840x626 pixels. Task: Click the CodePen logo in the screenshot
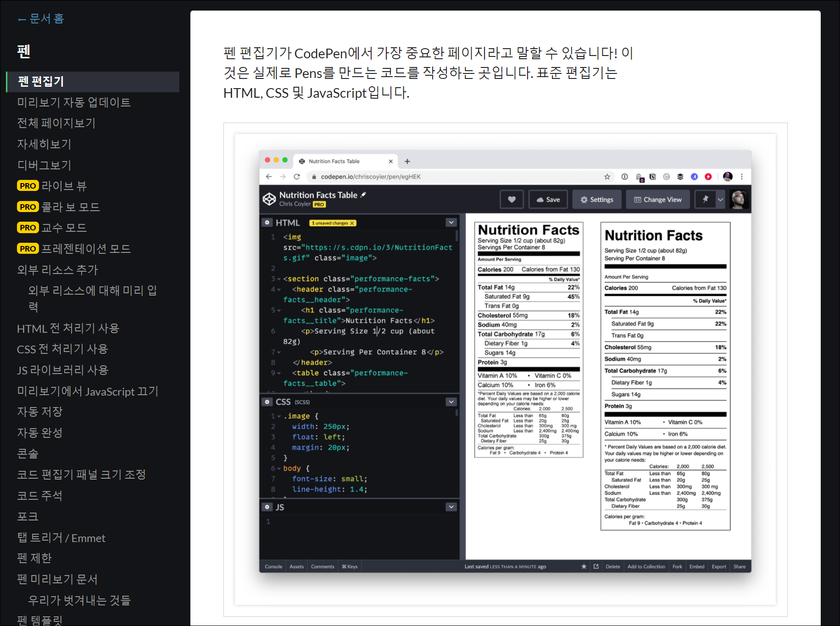click(269, 199)
